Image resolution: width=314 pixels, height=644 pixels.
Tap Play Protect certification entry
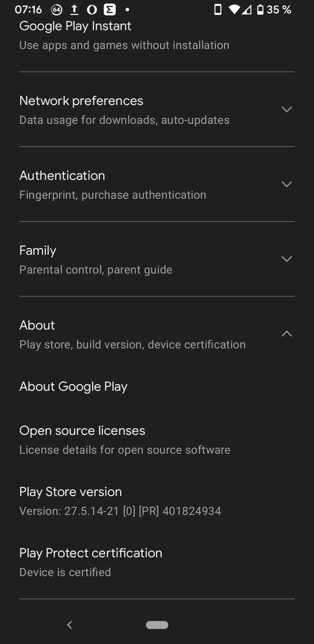point(157,562)
